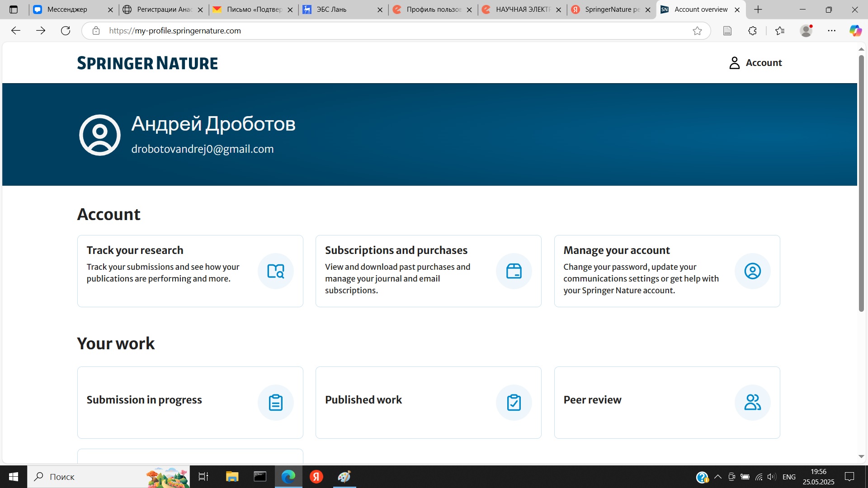
Task: Open the Account menu in header
Action: click(756, 63)
